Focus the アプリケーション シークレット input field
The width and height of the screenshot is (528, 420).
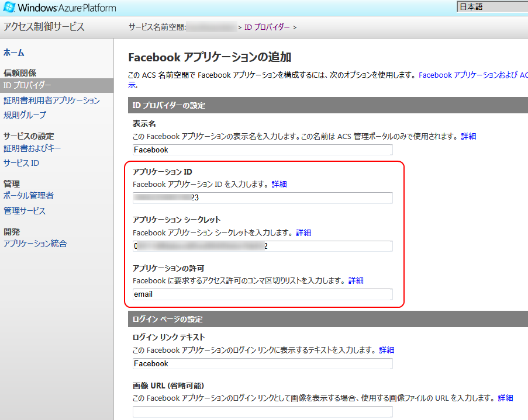click(x=263, y=246)
